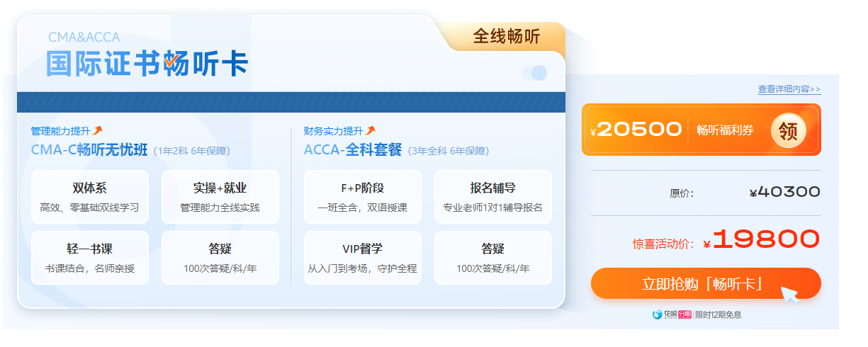868x347 pixels.
Task: Click 原价 ¥40300 price text
Action: click(x=745, y=192)
